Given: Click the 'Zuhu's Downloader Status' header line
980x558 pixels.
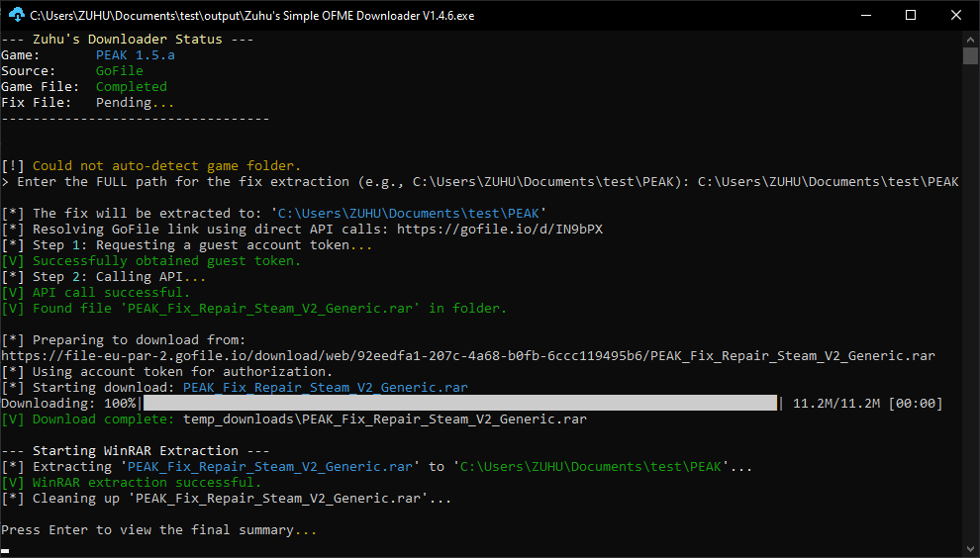Looking at the screenshot, I should point(128,39).
